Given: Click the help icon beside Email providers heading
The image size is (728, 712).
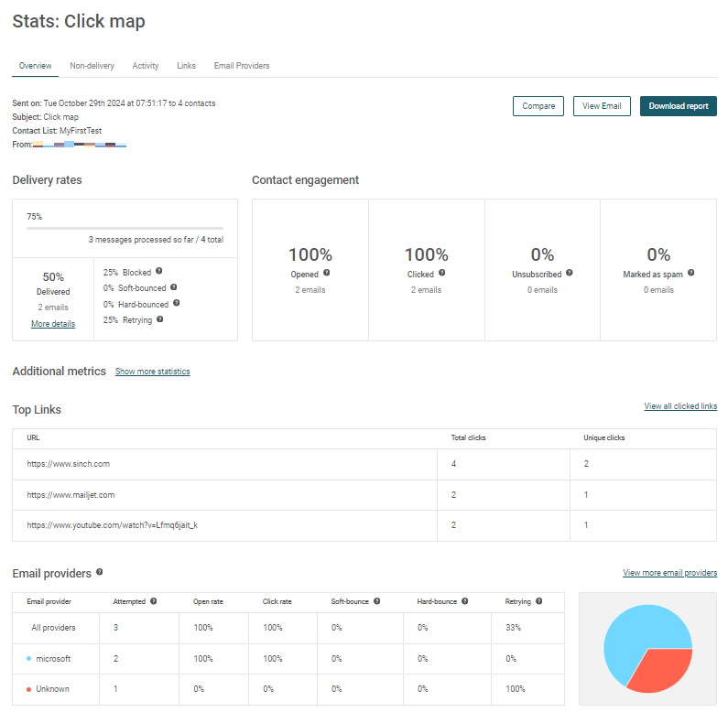Looking at the screenshot, I should tap(100, 572).
